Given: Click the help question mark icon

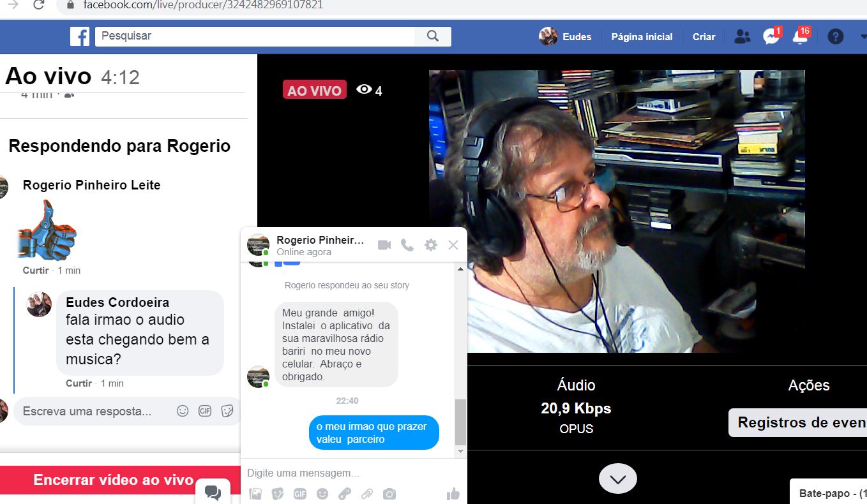Looking at the screenshot, I should [x=835, y=37].
